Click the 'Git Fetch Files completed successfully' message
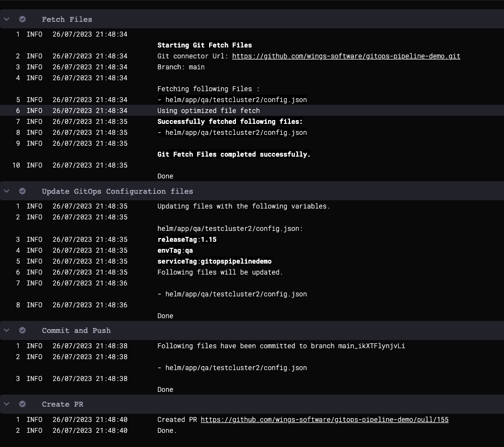 pyautogui.click(x=234, y=154)
